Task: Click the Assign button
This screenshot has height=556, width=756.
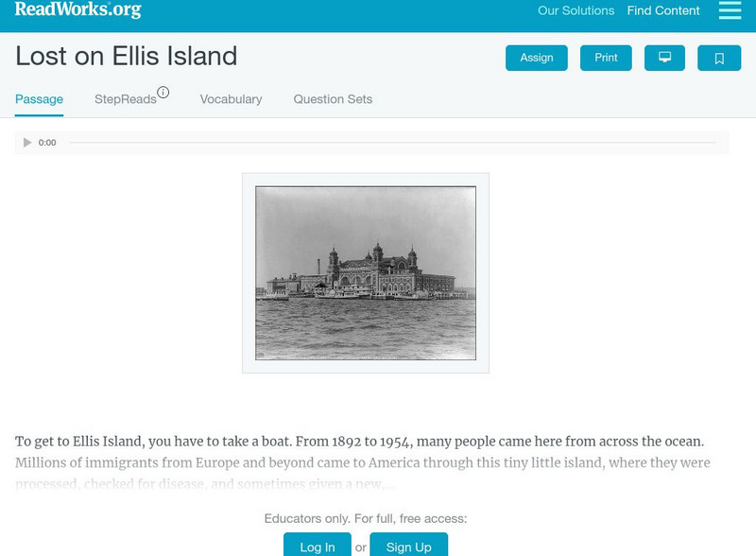Action: [537, 58]
